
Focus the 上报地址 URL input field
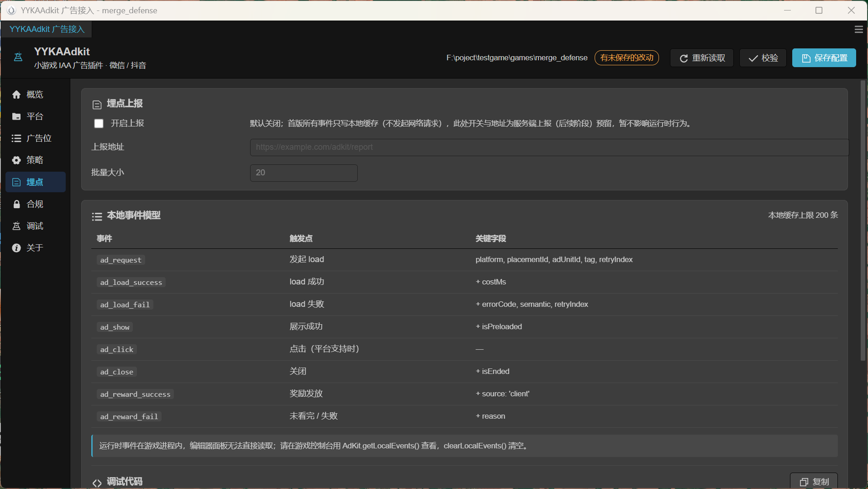click(x=549, y=147)
